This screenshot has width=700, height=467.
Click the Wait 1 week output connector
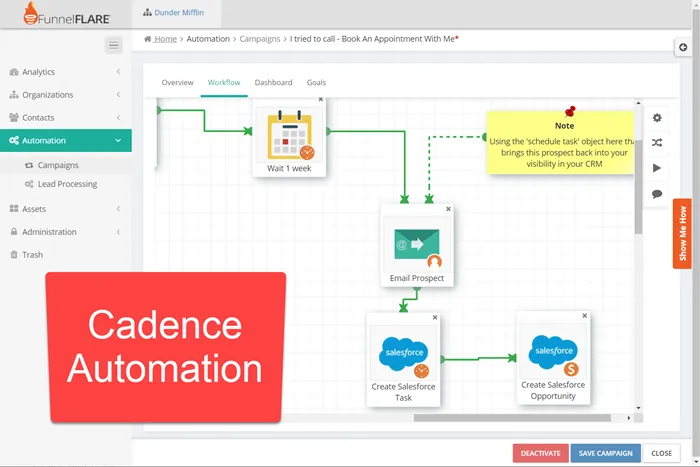(x=328, y=131)
